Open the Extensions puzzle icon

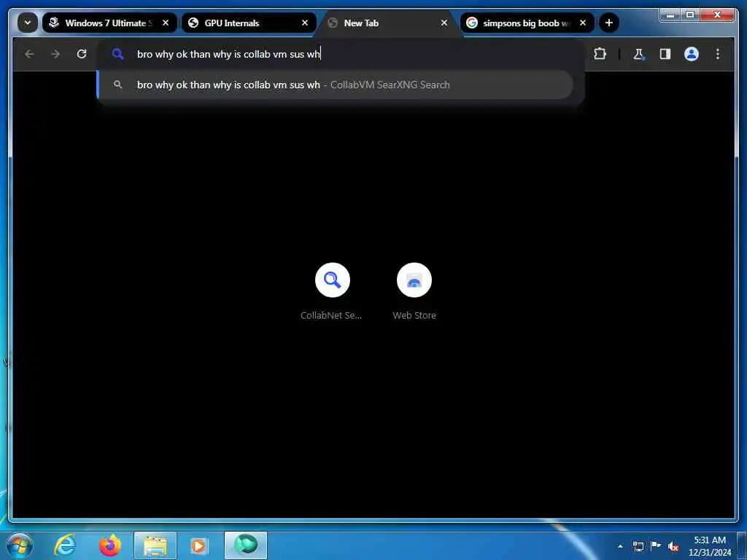(600, 54)
